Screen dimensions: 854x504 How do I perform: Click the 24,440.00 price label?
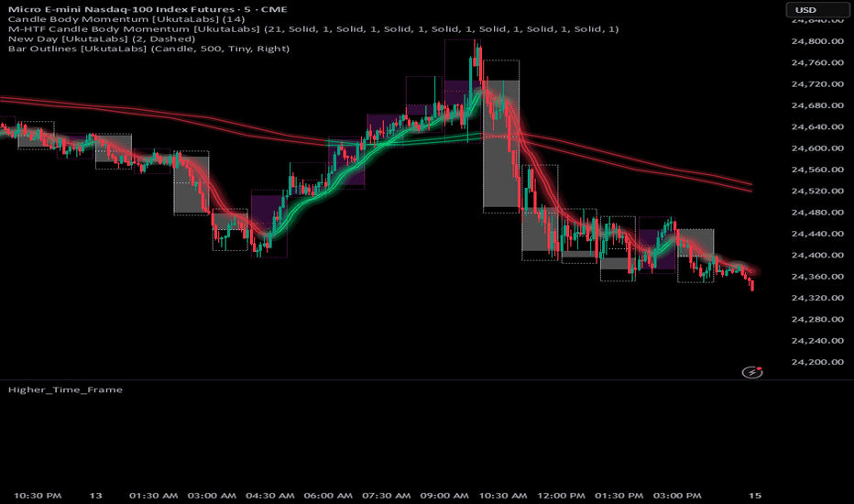817,233
